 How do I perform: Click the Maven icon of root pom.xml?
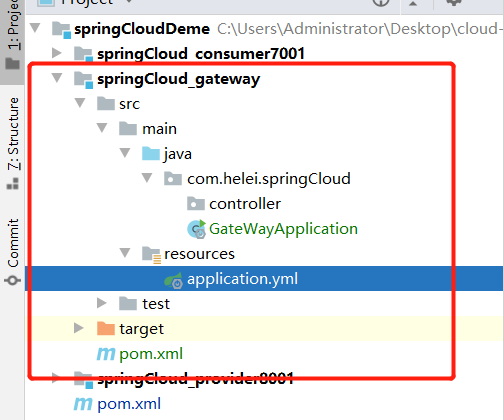click(83, 404)
